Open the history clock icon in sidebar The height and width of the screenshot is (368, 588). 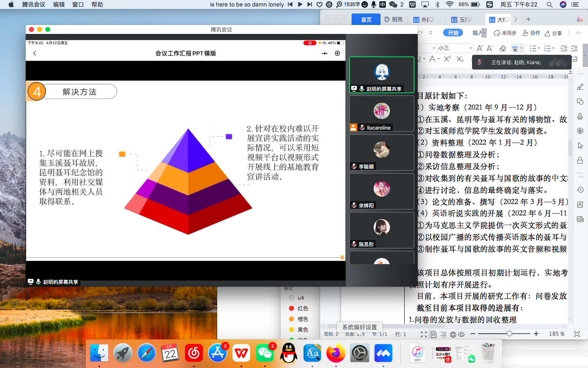(x=580, y=190)
